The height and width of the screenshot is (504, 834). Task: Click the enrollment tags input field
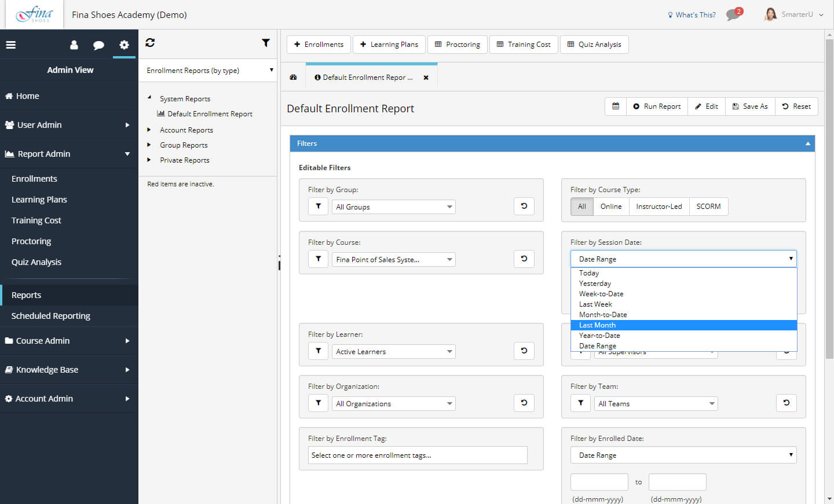tap(417, 455)
